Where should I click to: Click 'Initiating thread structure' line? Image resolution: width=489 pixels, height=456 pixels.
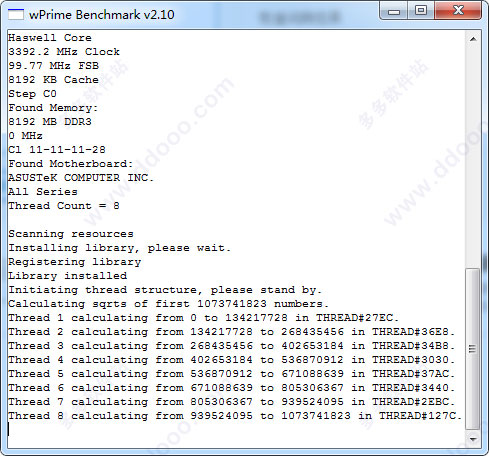165,290
